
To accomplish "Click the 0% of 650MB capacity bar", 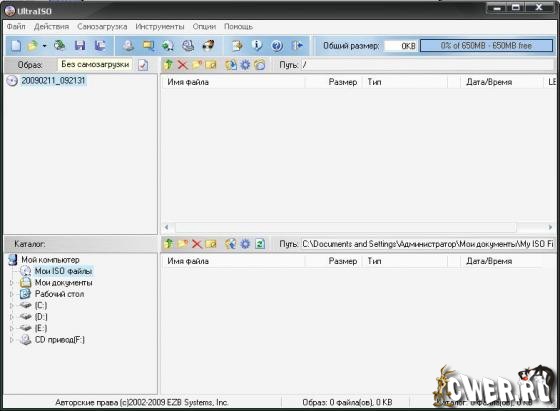I will pos(486,46).
